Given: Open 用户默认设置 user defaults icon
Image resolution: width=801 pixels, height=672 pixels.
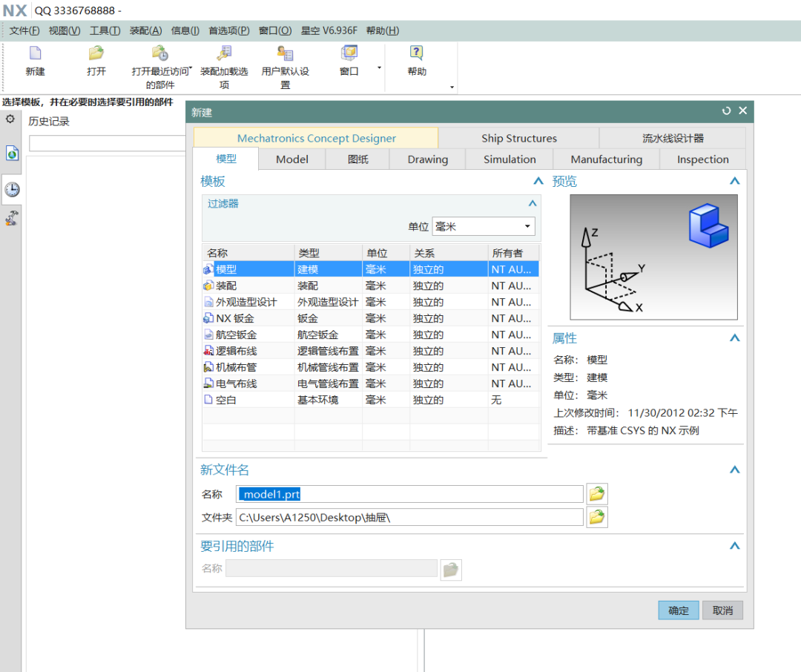Looking at the screenshot, I should click(285, 53).
